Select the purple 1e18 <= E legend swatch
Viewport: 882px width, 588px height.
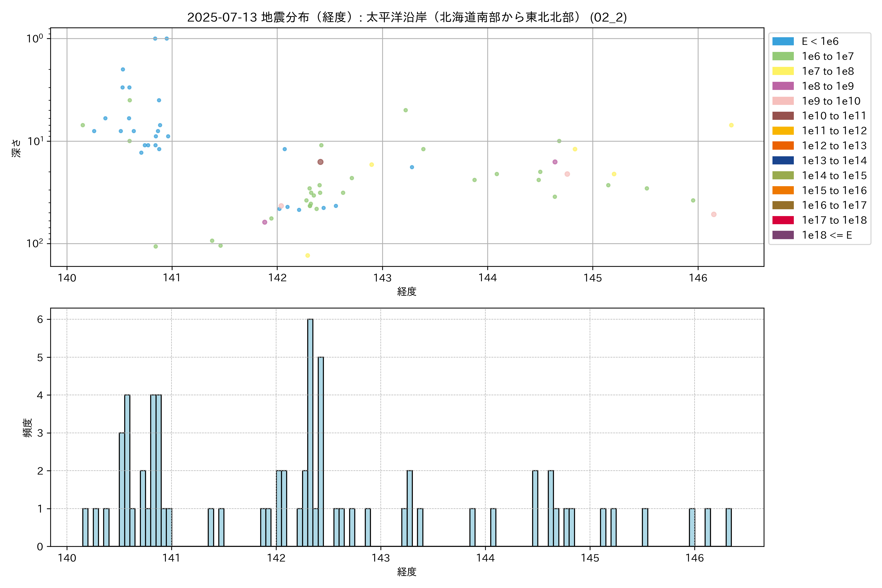pos(783,235)
